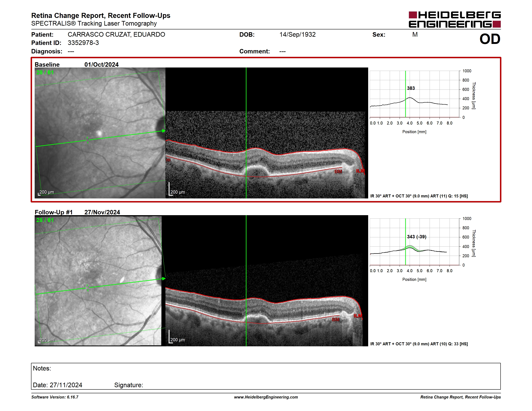Click the '28 / 61' label on baseline fundus
The width and height of the screenshot is (532, 411).
tap(45, 73)
